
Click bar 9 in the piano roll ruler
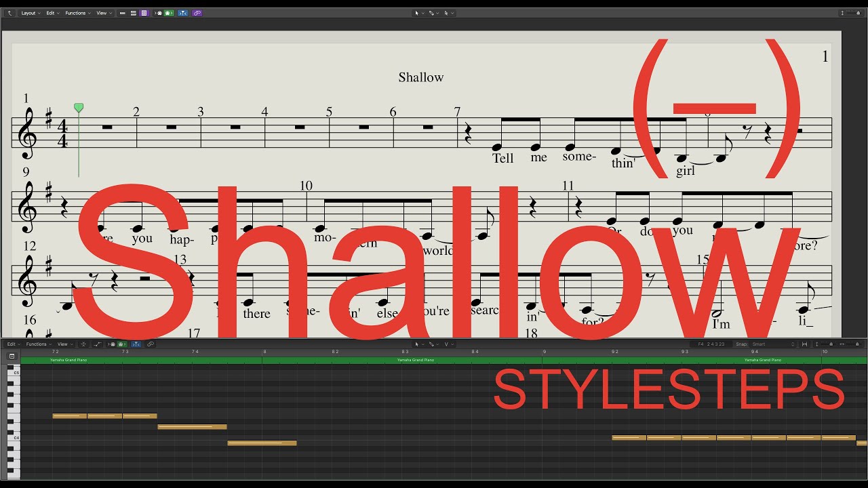point(544,352)
